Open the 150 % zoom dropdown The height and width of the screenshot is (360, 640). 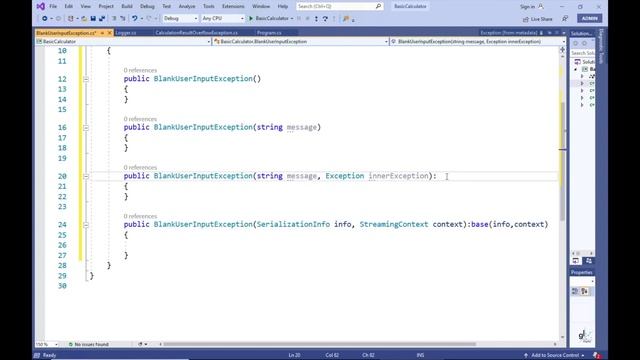(47, 344)
